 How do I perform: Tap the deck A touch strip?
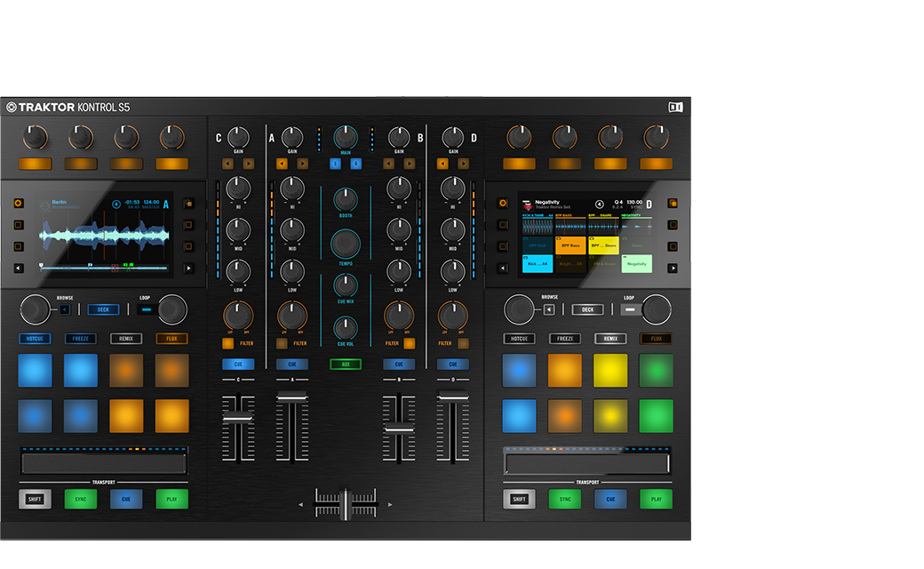tap(104, 463)
